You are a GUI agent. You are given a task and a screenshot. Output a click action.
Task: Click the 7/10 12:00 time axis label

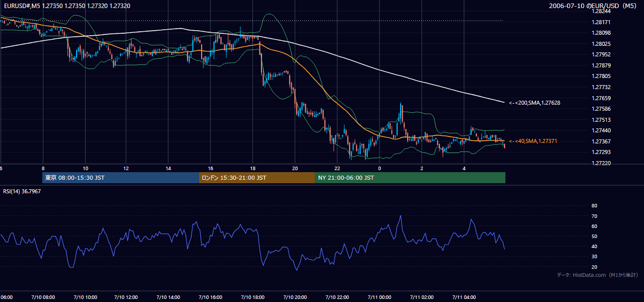tap(126, 297)
